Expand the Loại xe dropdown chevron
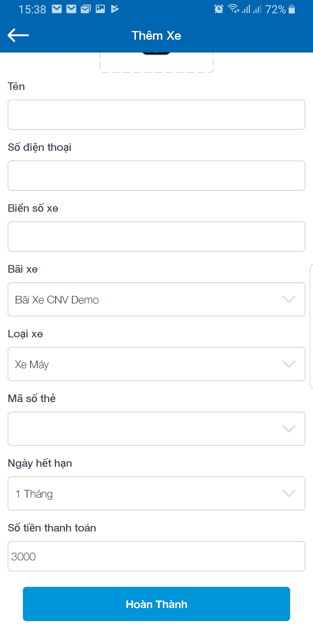This screenshot has height=644, width=313. 289,364
